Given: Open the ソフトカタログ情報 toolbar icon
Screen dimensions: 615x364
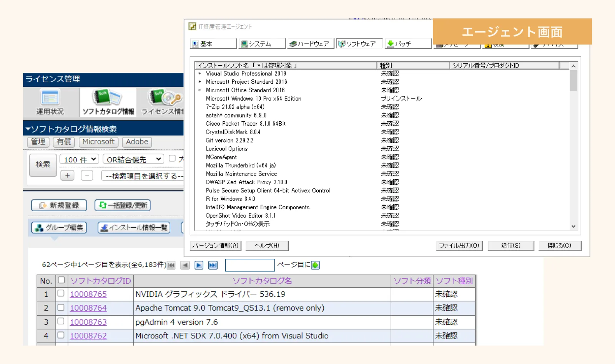Looking at the screenshot, I should 108,102.
